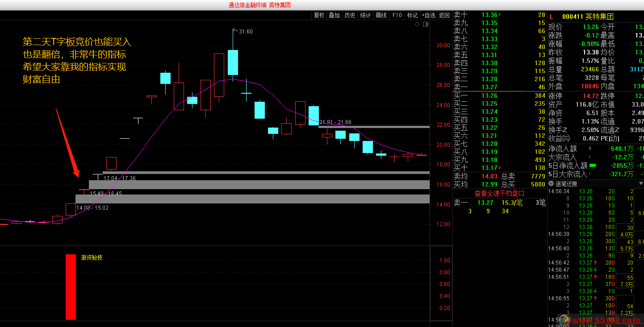Open the 查看全速千档盘口 link

499,193
